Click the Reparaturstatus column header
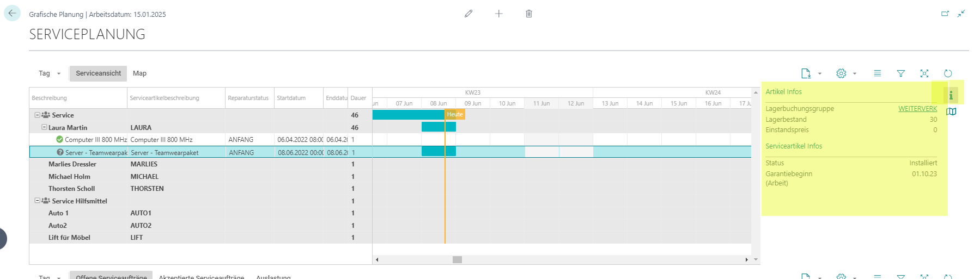The width and height of the screenshot is (980, 279). (249, 98)
